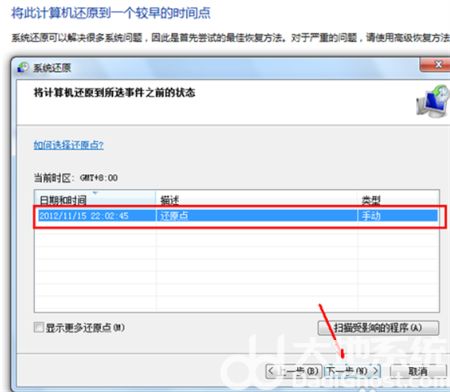
Task: Enable the 显示更多还原点 checkbox
Action: point(39,327)
